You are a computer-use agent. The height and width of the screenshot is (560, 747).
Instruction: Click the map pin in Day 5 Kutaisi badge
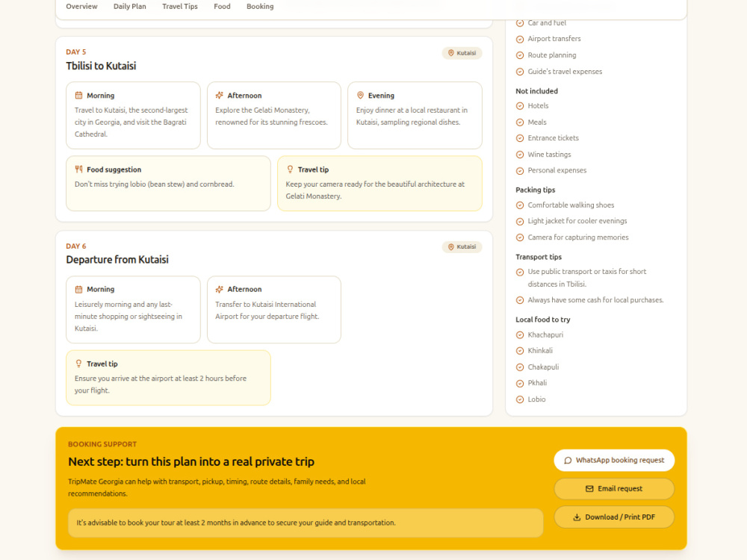point(450,53)
